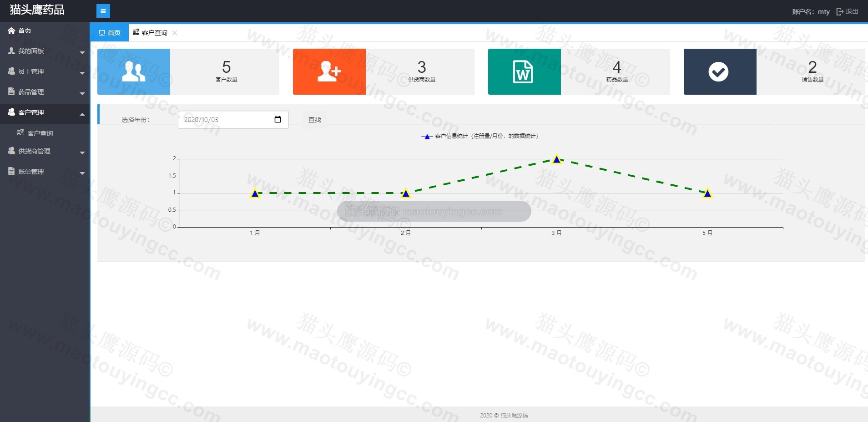This screenshot has height=422, width=868.
Task: Click the 猫头鹰药品 logo title
Action: click(37, 10)
